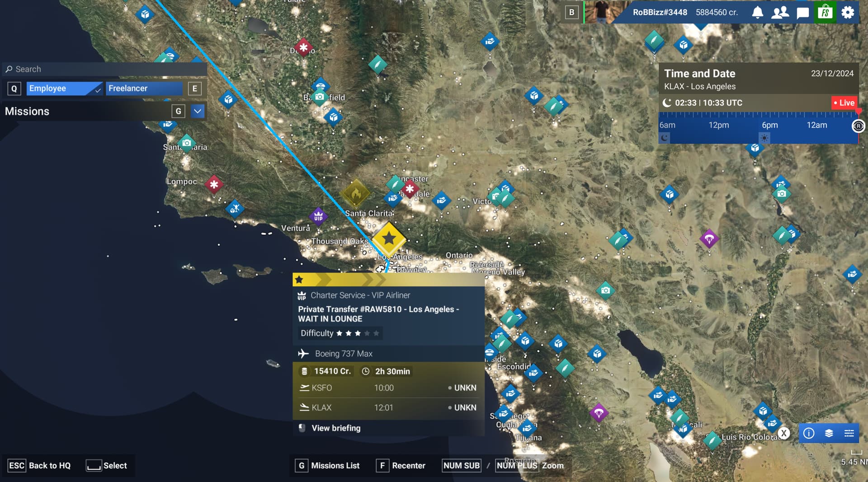Viewport: 868px width, 482px height.
Task: Click the credits balance 5884560 cr.
Action: click(x=717, y=13)
